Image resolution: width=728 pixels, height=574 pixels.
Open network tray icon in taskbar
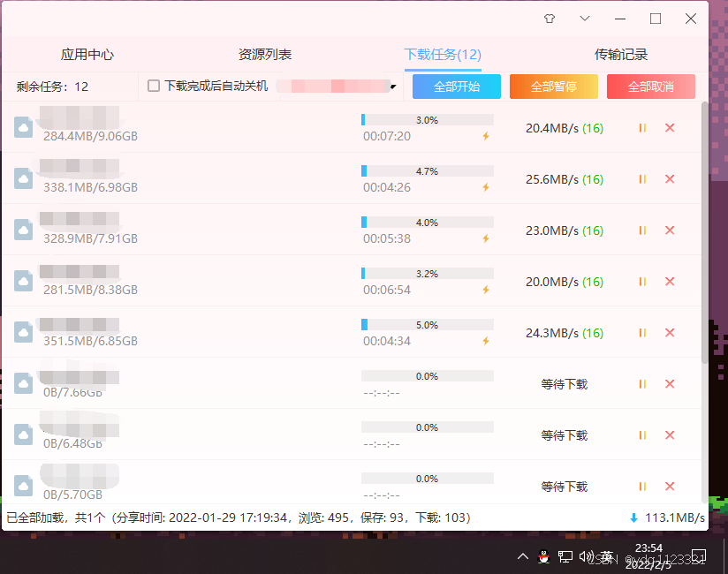click(x=565, y=556)
